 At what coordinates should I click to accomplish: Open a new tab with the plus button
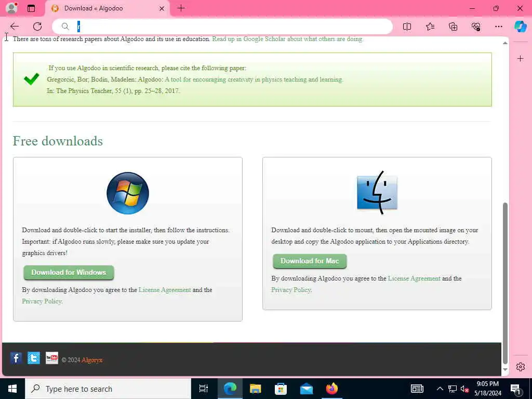pyautogui.click(x=181, y=8)
